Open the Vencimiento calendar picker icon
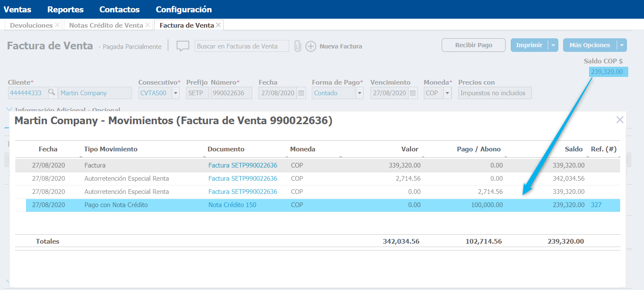This screenshot has width=644, height=290. [413, 93]
